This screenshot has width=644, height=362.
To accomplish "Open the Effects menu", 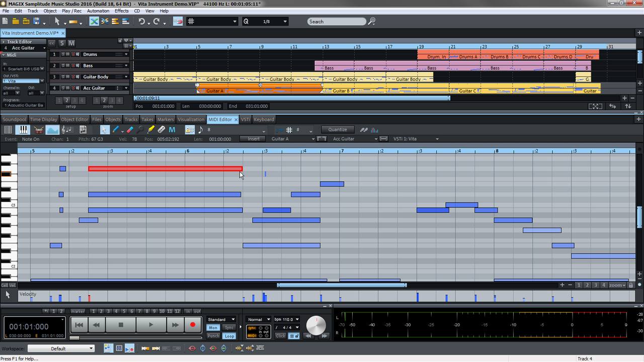I will [122, 11].
